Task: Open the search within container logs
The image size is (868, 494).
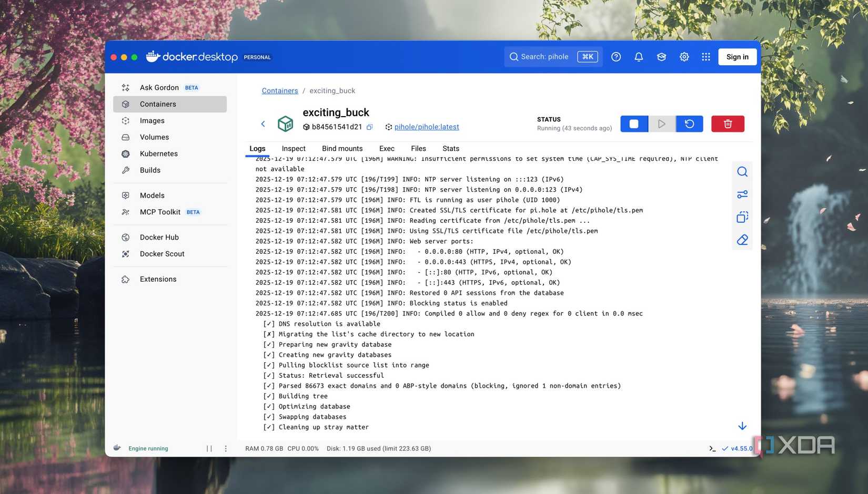Action: click(742, 171)
